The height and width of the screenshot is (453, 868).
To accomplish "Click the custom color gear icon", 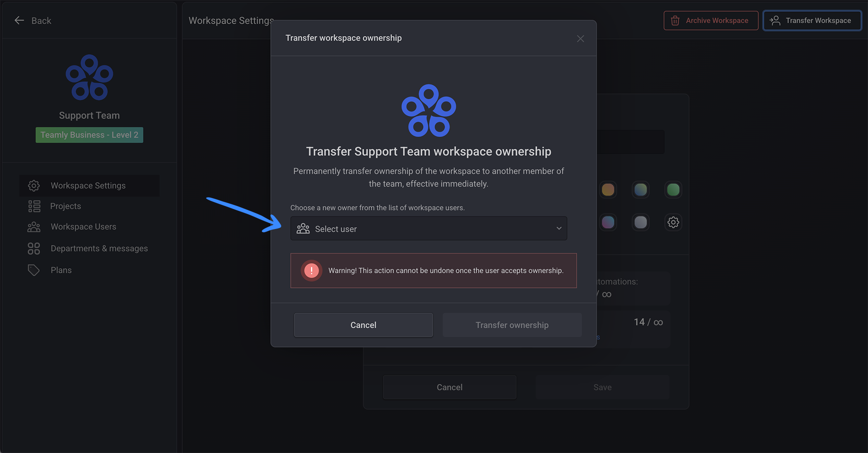I will (673, 222).
